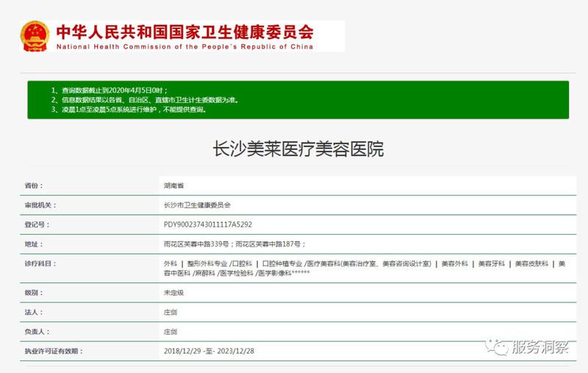Click the National Health Commission English subtitle
Image resolution: width=588 pixels, height=373 pixels.
tap(184, 46)
